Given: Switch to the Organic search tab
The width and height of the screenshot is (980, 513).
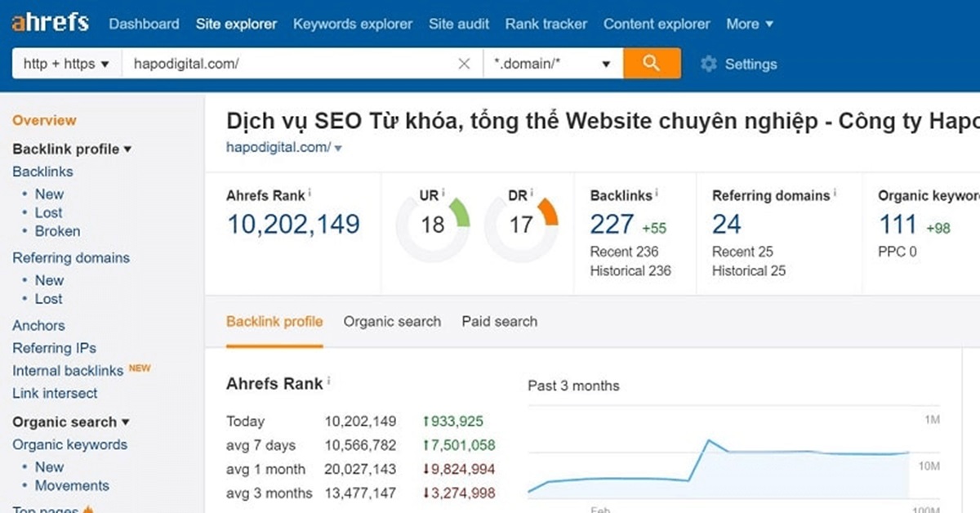Looking at the screenshot, I should [x=392, y=321].
